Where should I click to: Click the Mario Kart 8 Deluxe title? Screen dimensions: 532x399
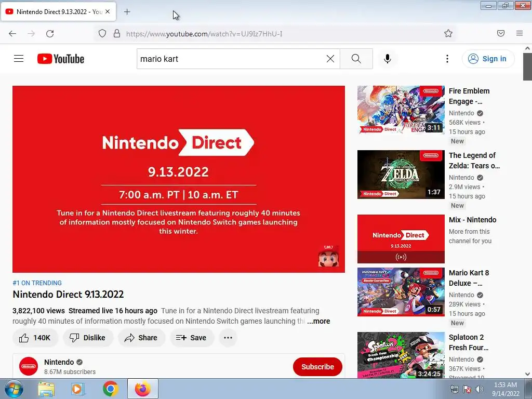469,278
